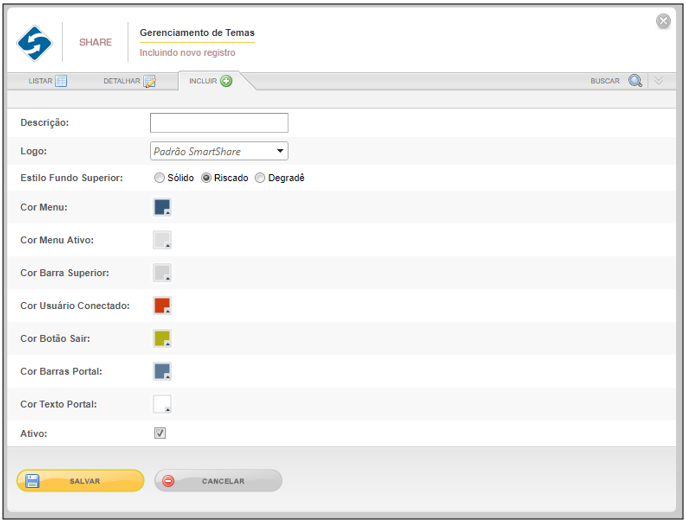Open the Listar tab
The image size is (686, 522).
[47, 81]
